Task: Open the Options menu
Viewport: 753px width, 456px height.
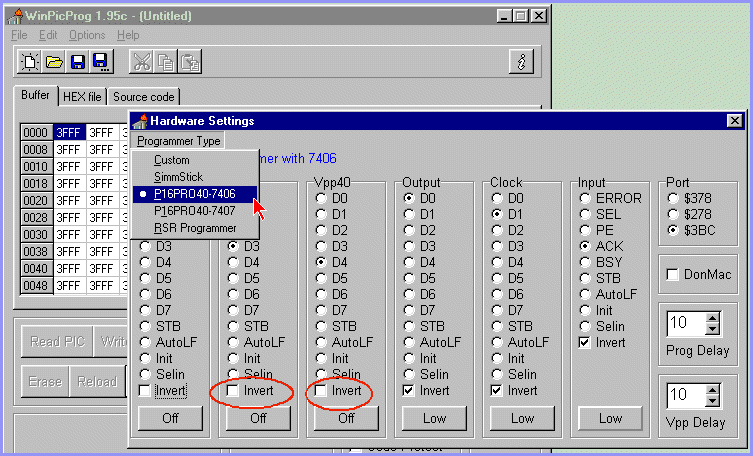Action: (x=87, y=35)
